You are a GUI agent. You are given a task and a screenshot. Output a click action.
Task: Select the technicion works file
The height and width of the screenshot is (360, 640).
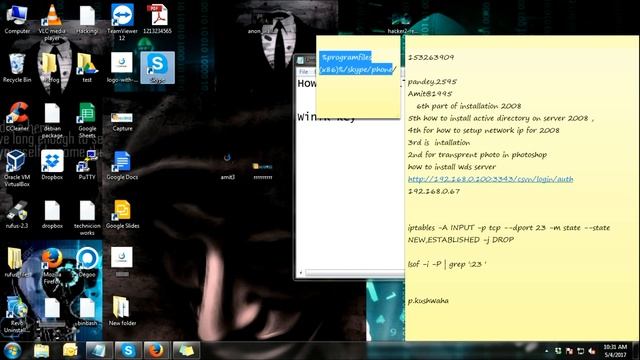pos(87,218)
